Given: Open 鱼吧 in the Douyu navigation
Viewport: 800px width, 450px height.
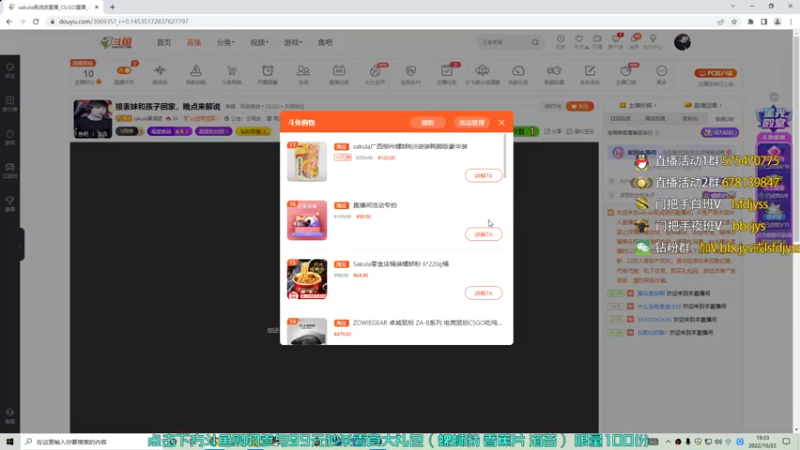Looking at the screenshot, I should pos(325,42).
